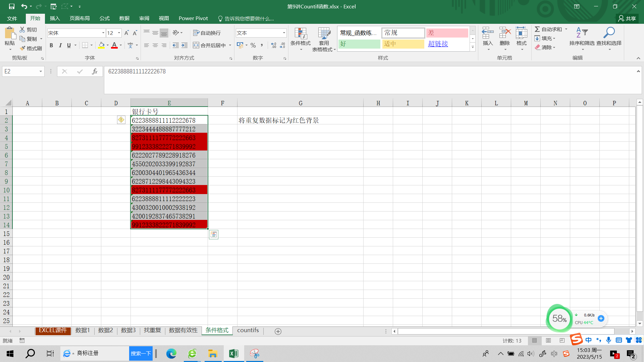The width and height of the screenshot is (644, 362).
Task: Click the Save icon in the quick access toolbar
Action: [x=11, y=6]
